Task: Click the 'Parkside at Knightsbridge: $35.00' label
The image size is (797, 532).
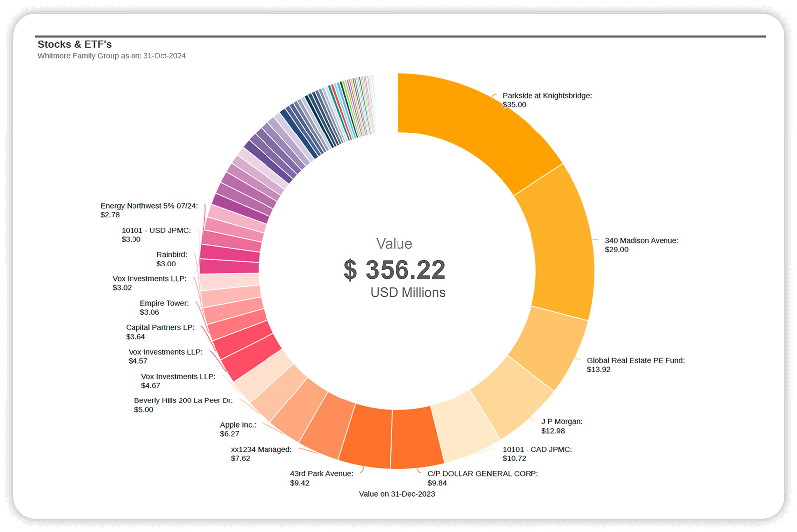Action: (x=547, y=100)
